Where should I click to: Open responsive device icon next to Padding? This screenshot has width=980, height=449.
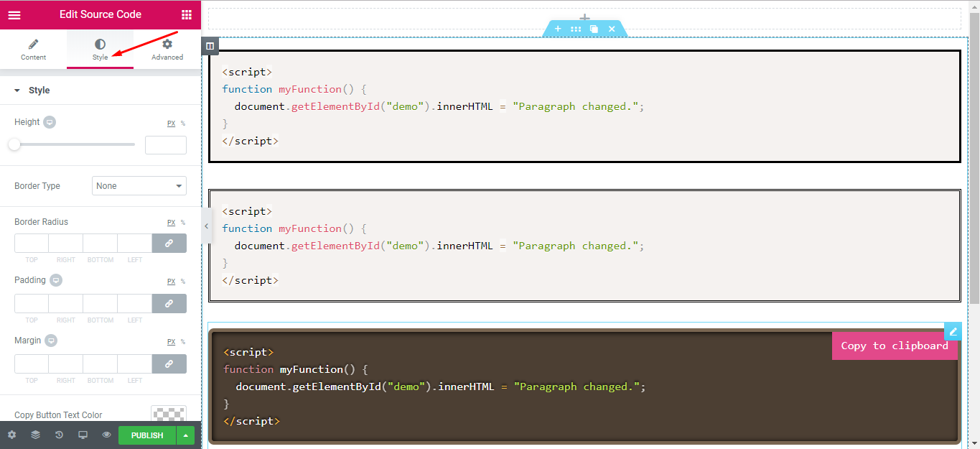pos(56,280)
